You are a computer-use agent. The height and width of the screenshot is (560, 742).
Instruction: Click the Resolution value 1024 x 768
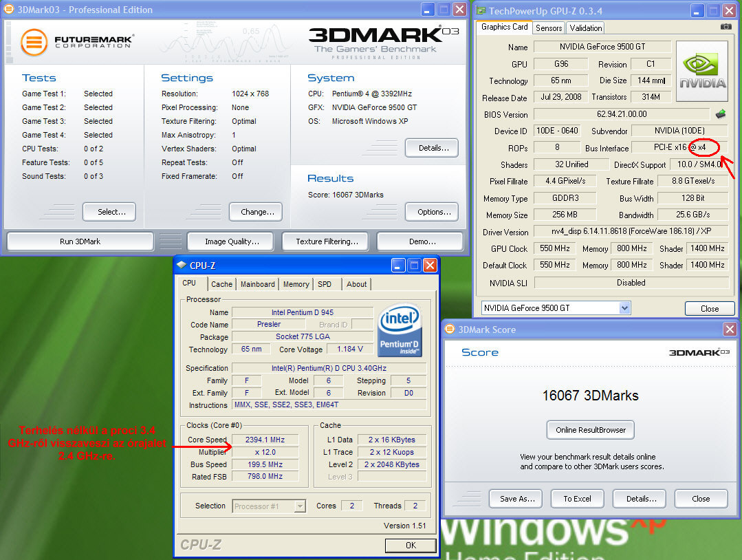(250, 94)
